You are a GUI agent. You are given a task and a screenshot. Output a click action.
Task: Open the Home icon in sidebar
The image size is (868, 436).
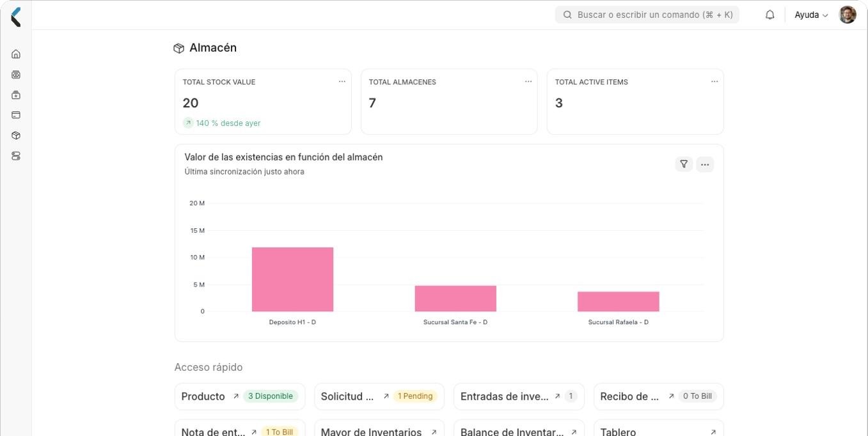click(x=16, y=54)
